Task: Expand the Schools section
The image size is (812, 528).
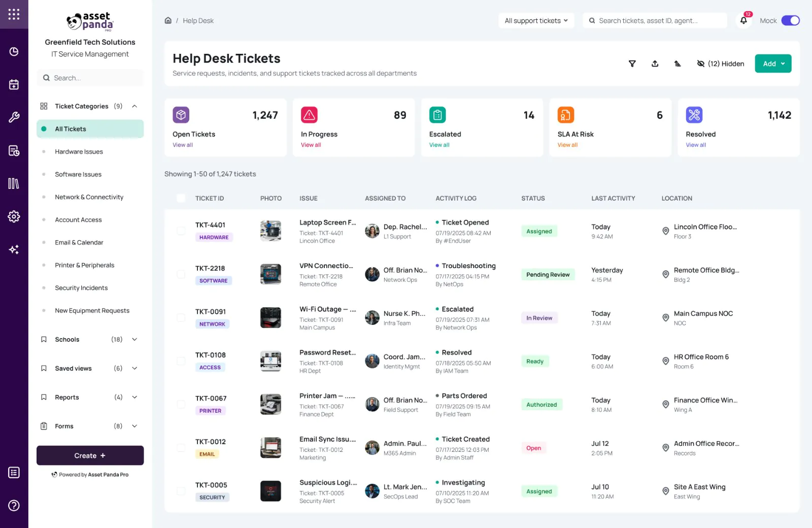Action: pos(134,339)
